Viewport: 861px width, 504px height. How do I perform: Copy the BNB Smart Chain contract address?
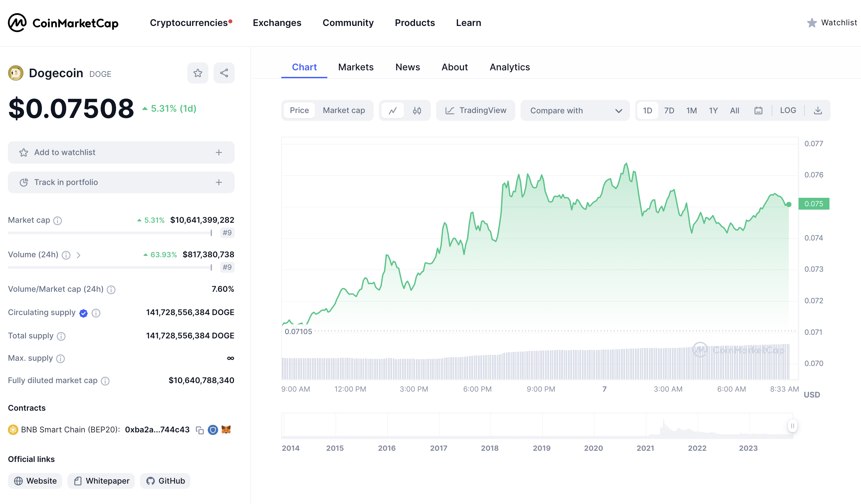(x=200, y=429)
